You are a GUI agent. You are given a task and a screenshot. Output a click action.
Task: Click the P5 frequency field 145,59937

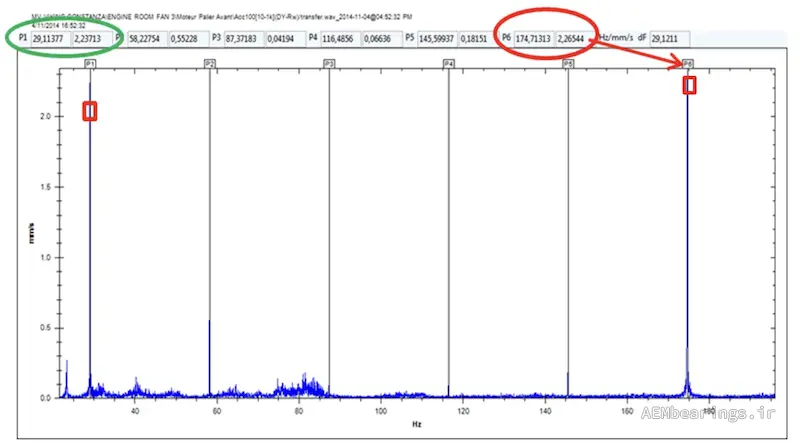439,39
